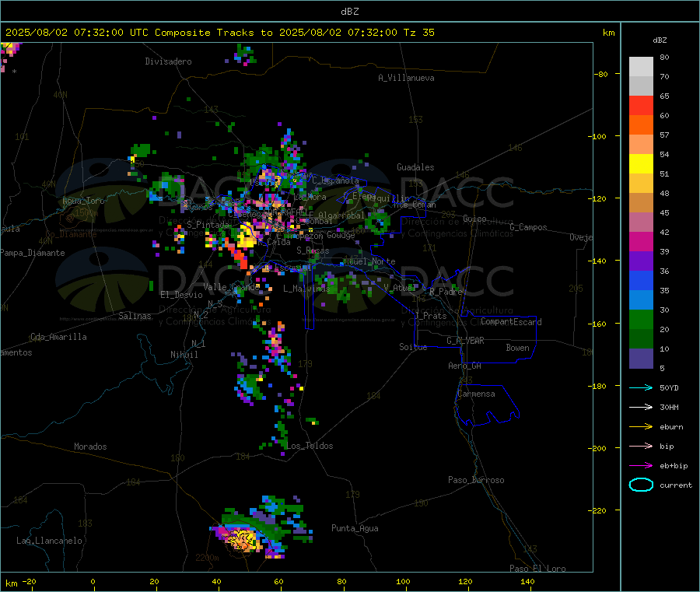Click the Paso_El_Loro place label
700x592 pixels.
pyautogui.click(x=538, y=569)
